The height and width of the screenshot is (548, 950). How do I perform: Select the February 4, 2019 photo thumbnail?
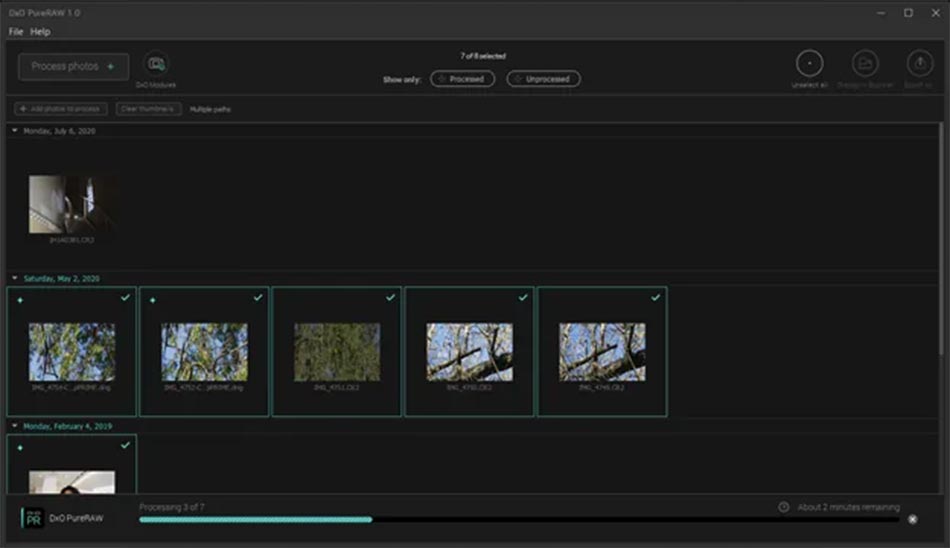71,483
